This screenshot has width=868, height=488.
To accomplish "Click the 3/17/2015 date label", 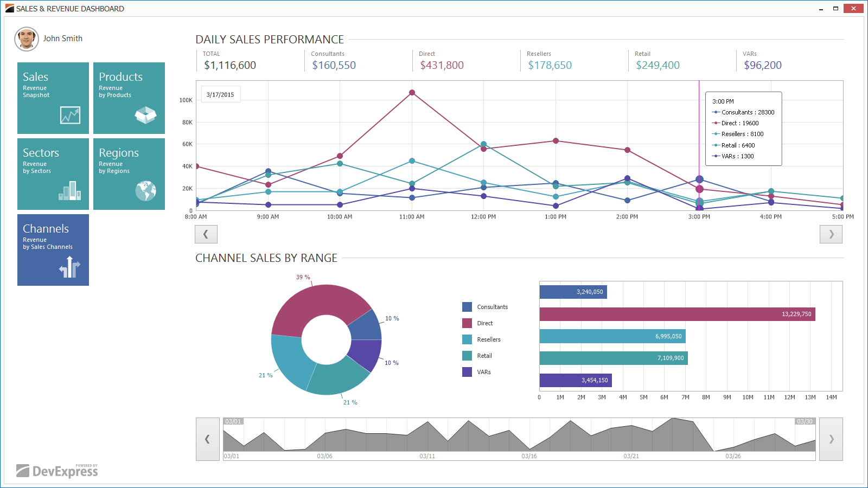I will click(x=220, y=94).
